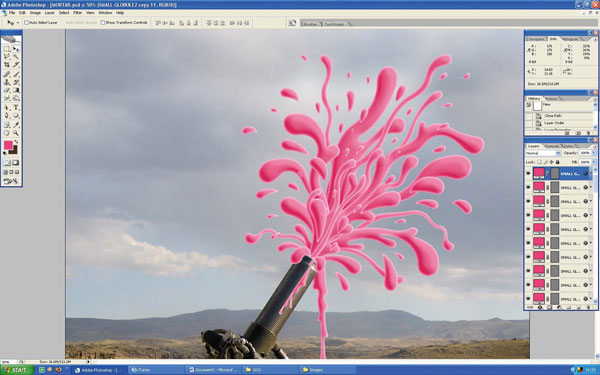Open the Layer menu
The image size is (600, 375).
click(49, 13)
